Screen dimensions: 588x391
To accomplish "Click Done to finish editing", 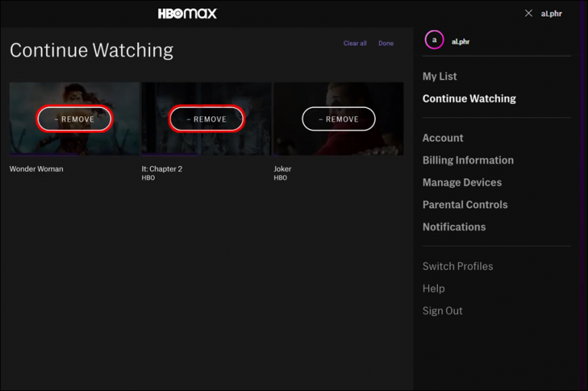I will coord(386,43).
